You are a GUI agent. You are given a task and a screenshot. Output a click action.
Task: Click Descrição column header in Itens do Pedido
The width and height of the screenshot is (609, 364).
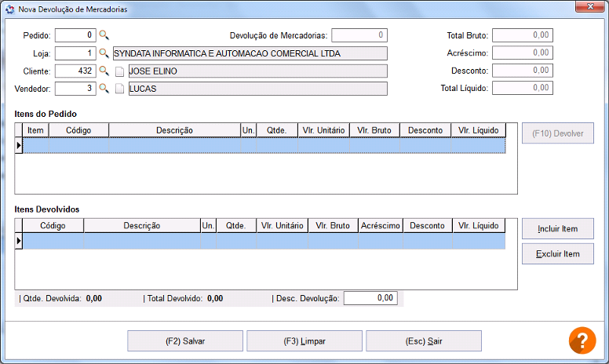coord(175,130)
